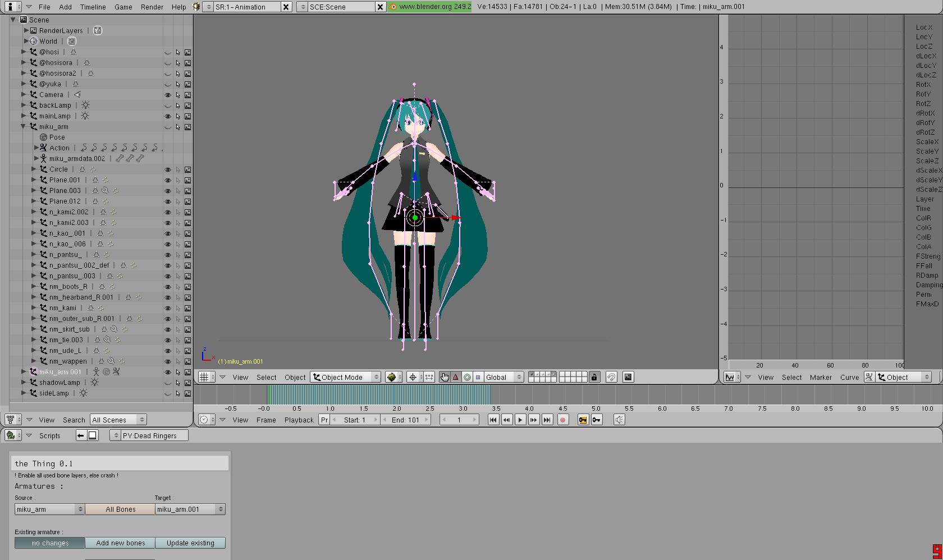This screenshot has width=943, height=560.
Task: Click the proportional editing icon in the 3D header
Action: (611, 377)
